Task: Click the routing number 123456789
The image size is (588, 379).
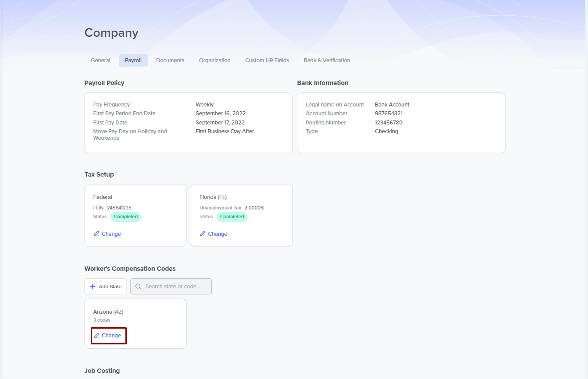Action: 388,123
